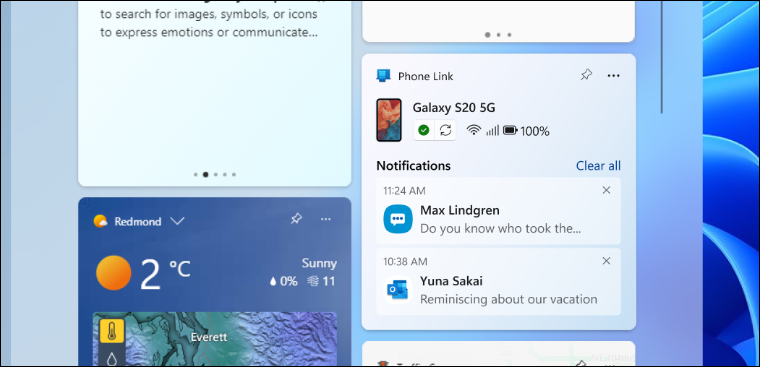
Task: Click the widgets panel vertical scrollbar
Action: pos(662,57)
